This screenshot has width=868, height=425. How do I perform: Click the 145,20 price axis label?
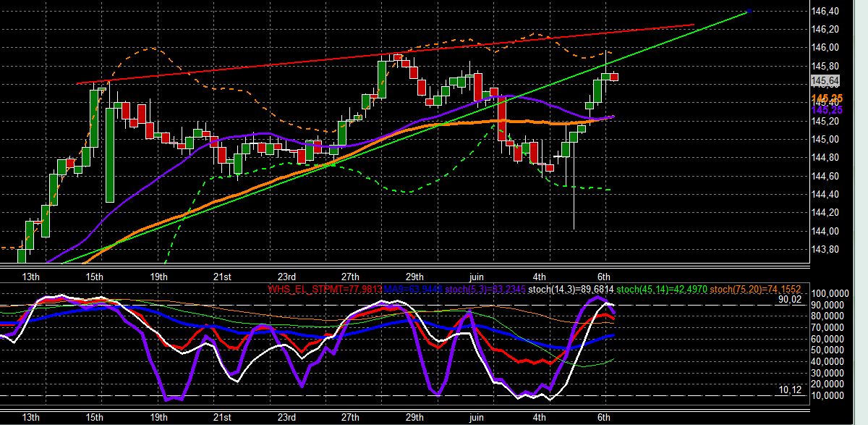(825, 122)
